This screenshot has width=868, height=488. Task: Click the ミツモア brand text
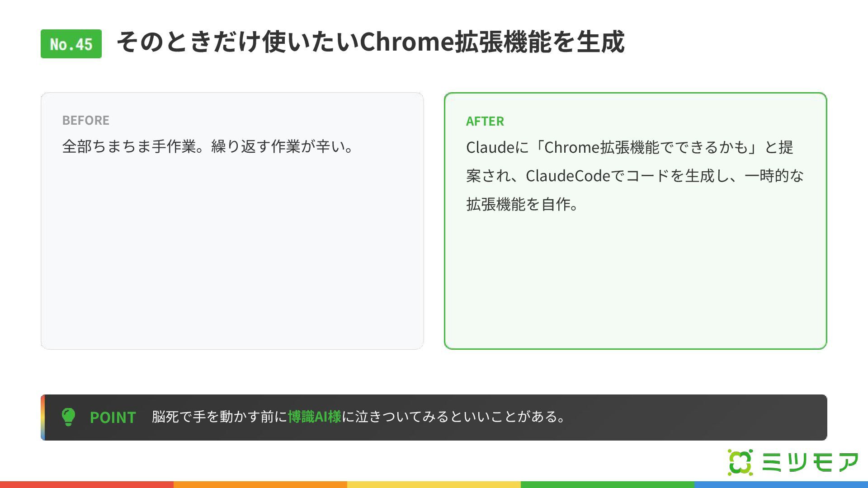pos(810,462)
